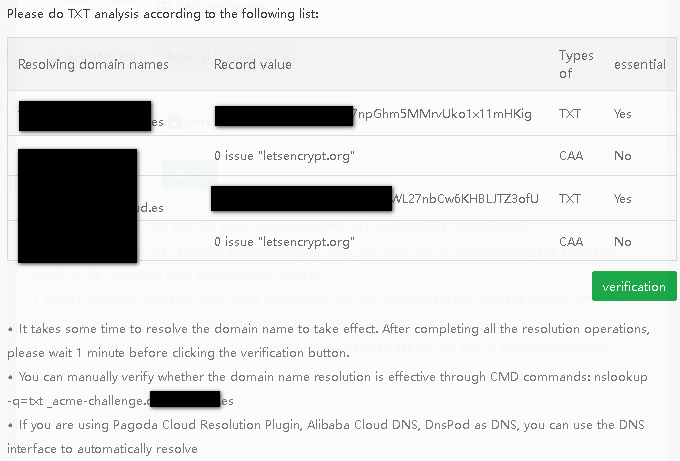Click the CAA type cell in the last row
The width and height of the screenshot is (680, 461).
pos(571,241)
